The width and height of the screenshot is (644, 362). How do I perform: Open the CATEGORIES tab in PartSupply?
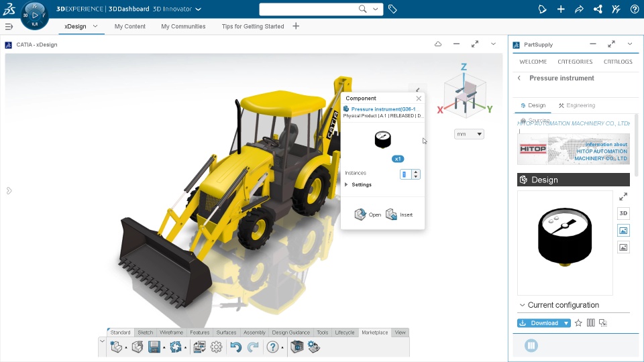575,62
